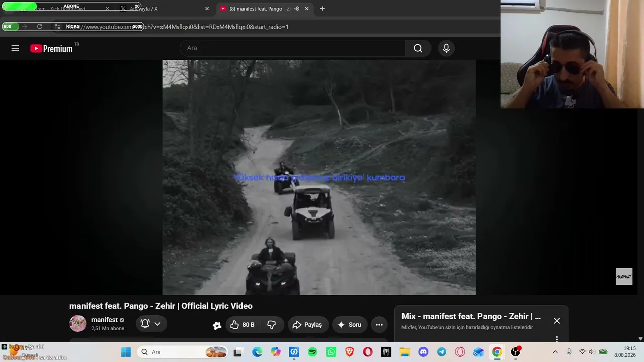Screen dimensions: 644x362
Task: Reload the current page
Action: 40,27
